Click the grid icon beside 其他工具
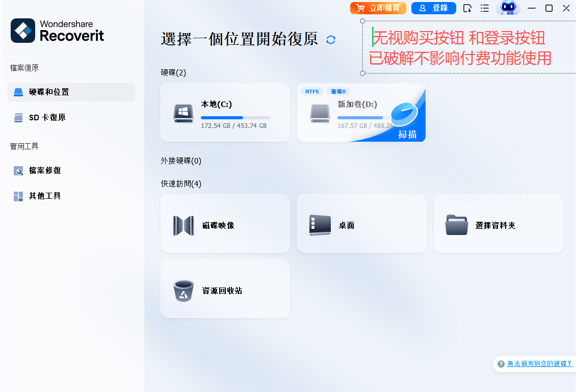Screen dimensions: 576x392 click(x=18, y=197)
